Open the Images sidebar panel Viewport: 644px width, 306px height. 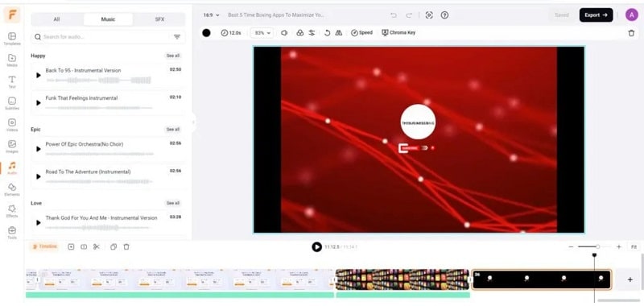click(12, 147)
